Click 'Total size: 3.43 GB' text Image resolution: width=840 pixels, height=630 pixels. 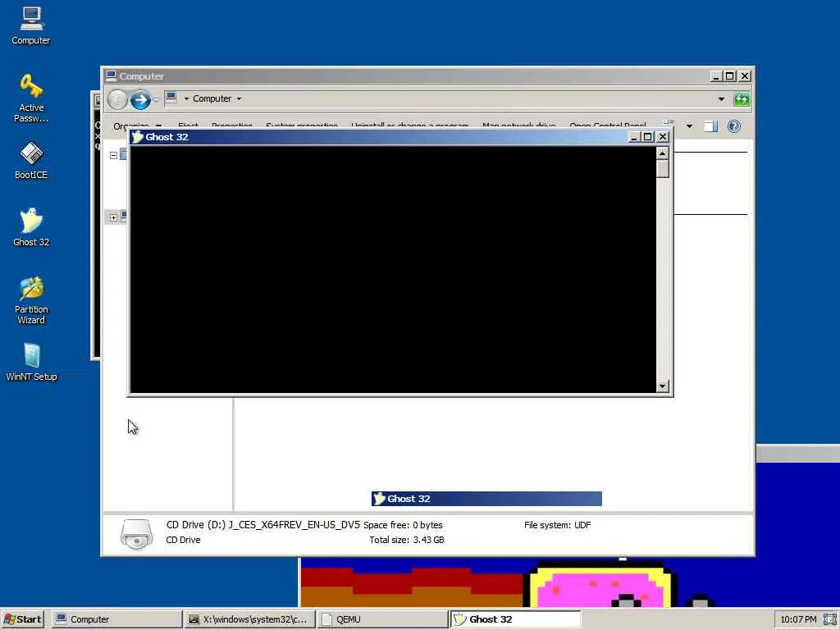(x=407, y=540)
